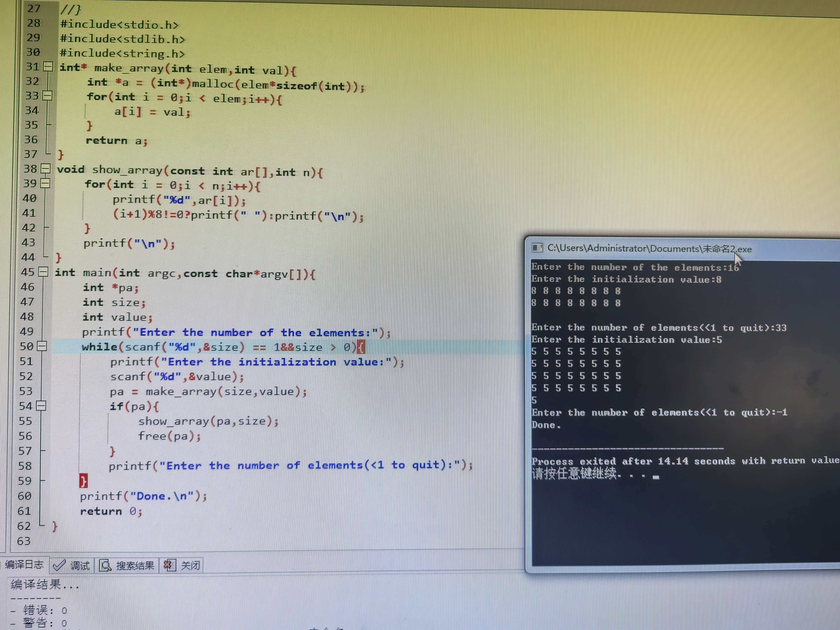The image size is (840, 630).
Task: Click the red highlighted opening brace on line 50
Action: 361,347
